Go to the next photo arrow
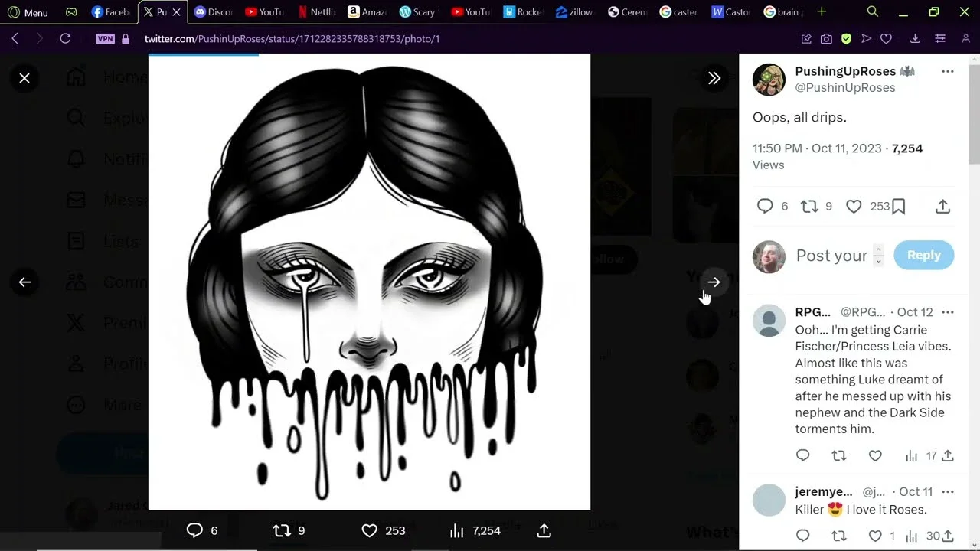Image resolution: width=980 pixels, height=551 pixels. pyautogui.click(x=714, y=282)
